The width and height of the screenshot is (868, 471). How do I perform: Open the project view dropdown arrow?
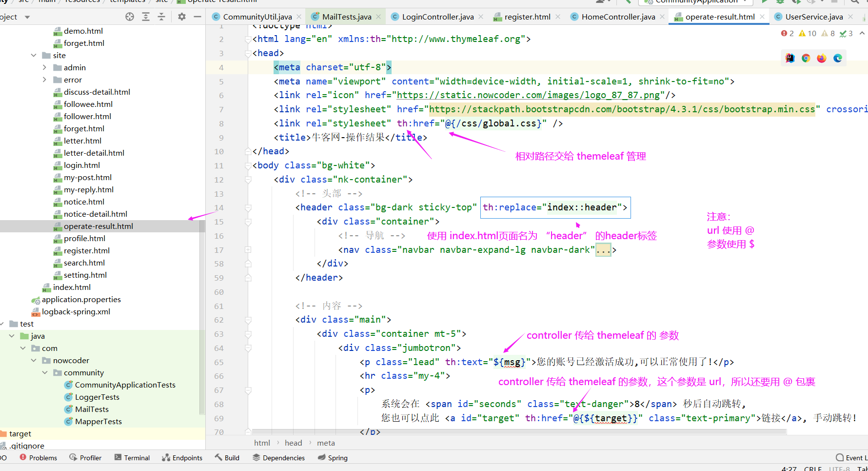click(x=27, y=17)
